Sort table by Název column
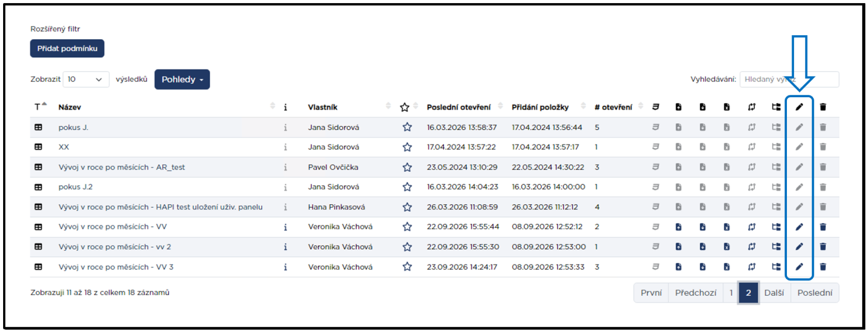Viewport: 868px width, 331px height. pos(70,107)
